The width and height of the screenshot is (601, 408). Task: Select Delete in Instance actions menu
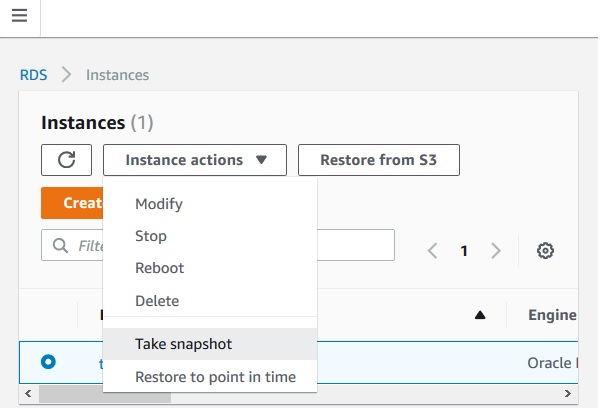(x=157, y=300)
